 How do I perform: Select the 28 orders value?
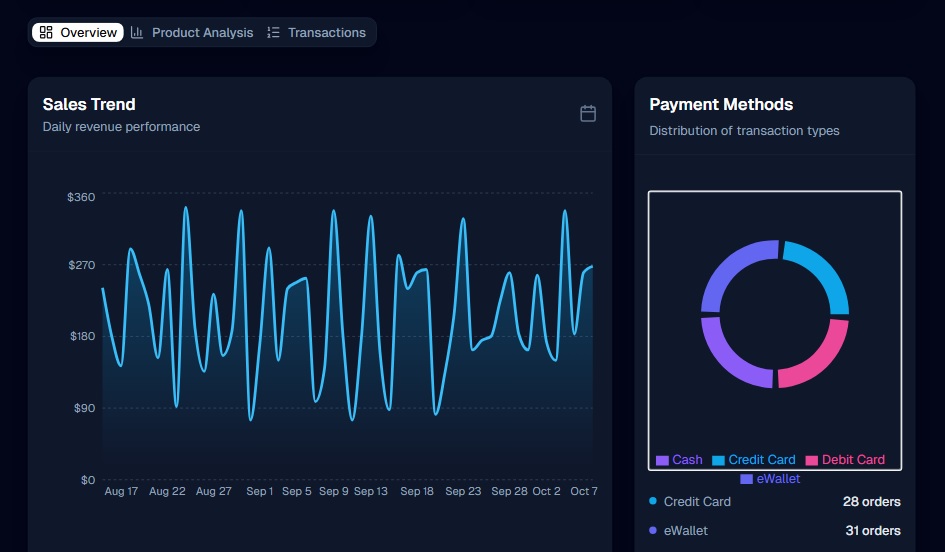coord(871,501)
